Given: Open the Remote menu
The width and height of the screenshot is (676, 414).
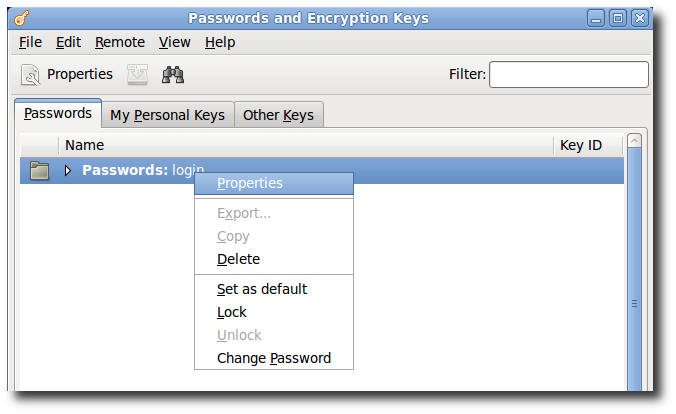Looking at the screenshot, I should point(120,42).
